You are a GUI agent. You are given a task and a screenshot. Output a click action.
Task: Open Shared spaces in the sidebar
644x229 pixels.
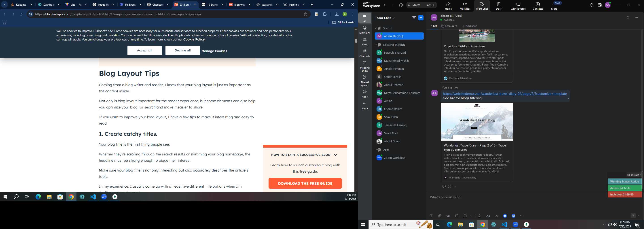tap(365, 81)
